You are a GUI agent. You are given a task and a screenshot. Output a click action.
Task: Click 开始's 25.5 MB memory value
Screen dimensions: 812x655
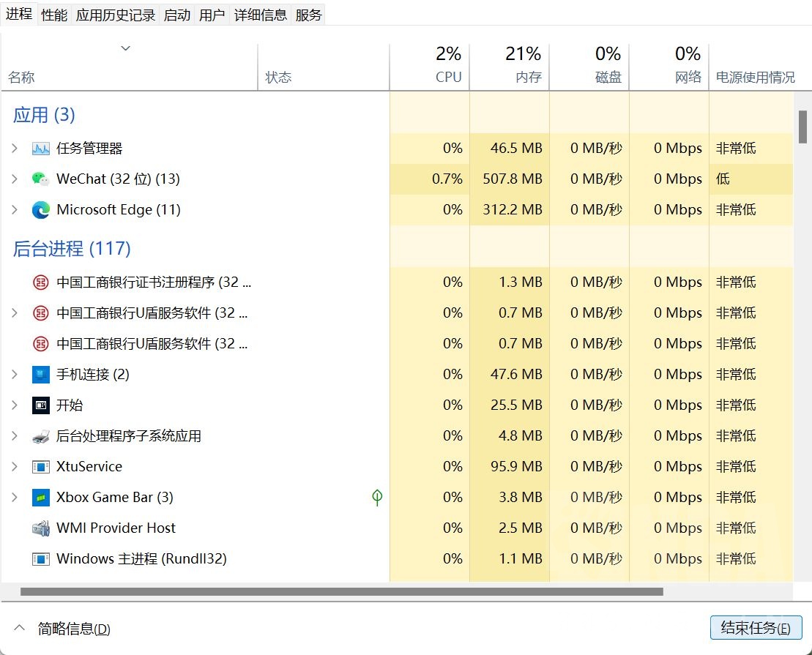(x=516, y=405)
